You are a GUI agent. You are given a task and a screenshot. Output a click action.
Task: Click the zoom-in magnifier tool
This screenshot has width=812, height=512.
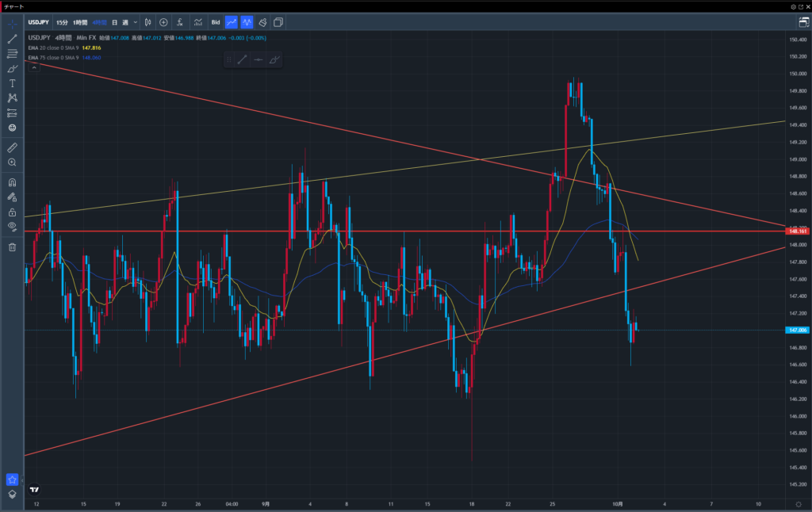pos(12,162)
